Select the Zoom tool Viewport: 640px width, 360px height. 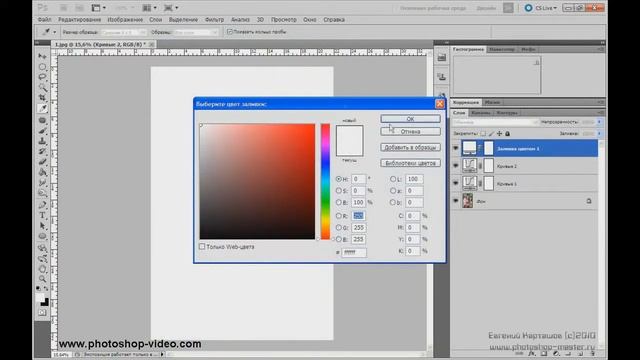42,280
